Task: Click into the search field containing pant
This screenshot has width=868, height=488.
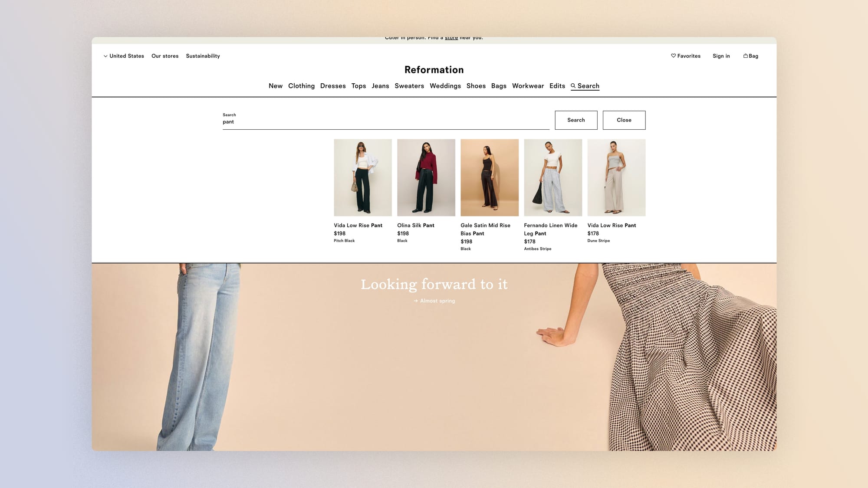Action: (x=386, y=120)
